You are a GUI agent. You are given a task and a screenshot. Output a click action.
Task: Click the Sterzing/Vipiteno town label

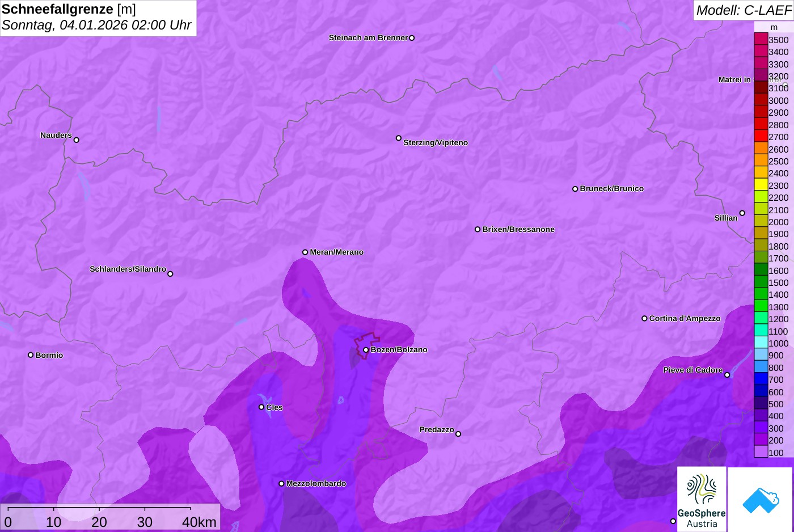(x=436, y=143)
